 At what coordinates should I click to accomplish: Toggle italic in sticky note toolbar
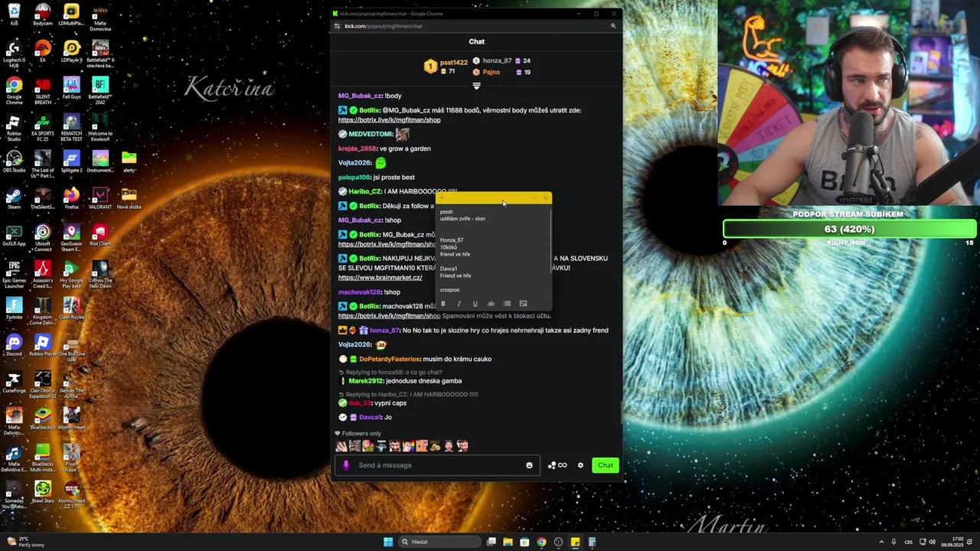[x=459, y=304]
